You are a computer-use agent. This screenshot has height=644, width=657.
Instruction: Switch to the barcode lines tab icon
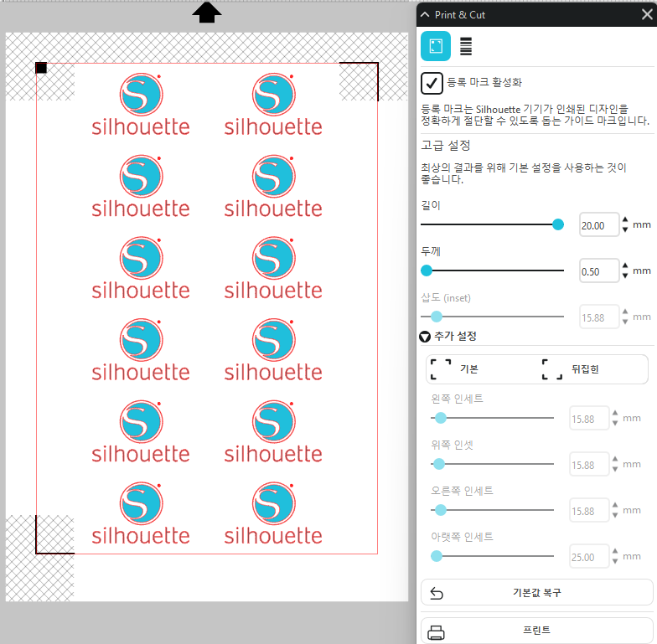[466, 46]
